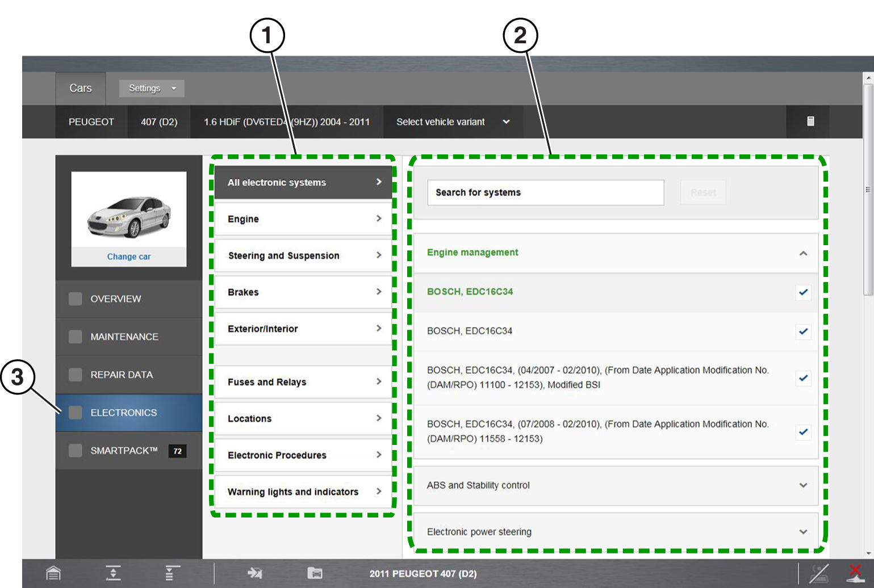Toggle the BOSCH EDC16C34 07/2008 - 02/2010 checkbox
Viewport: 874px width, 588px height.
(803, 432)
